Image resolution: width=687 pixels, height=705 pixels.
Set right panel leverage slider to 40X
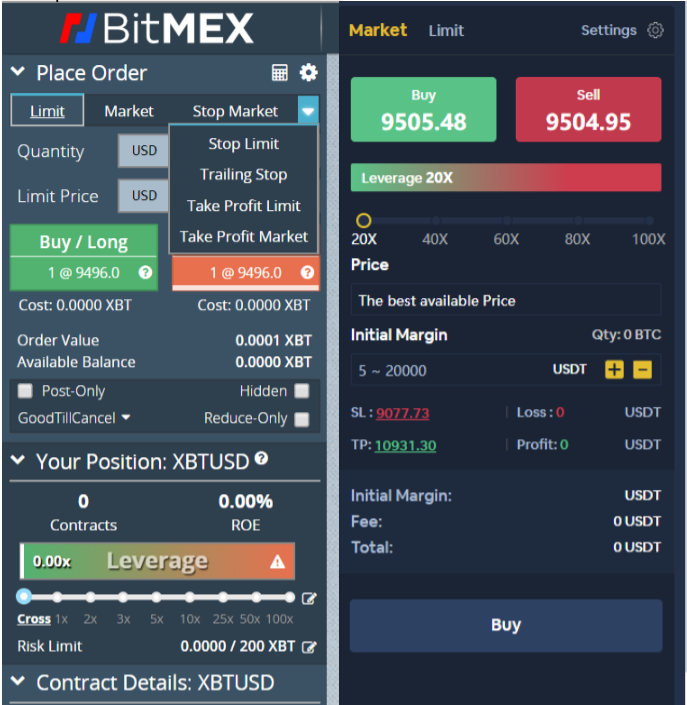coord(435,221)
